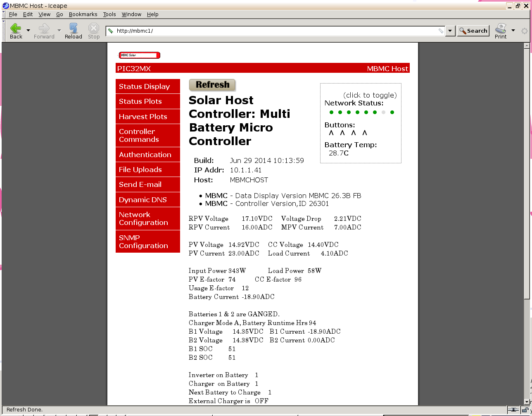Click the MBMC Solar logo image
This screenshot has width=532, height=416.
[140, 55]
